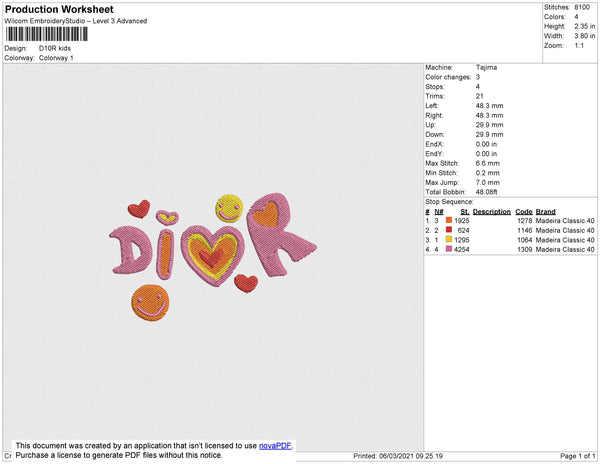Click the barcode under the worksheet title
The height and width of the screenshot is (464, 600).
click(47, 34)
